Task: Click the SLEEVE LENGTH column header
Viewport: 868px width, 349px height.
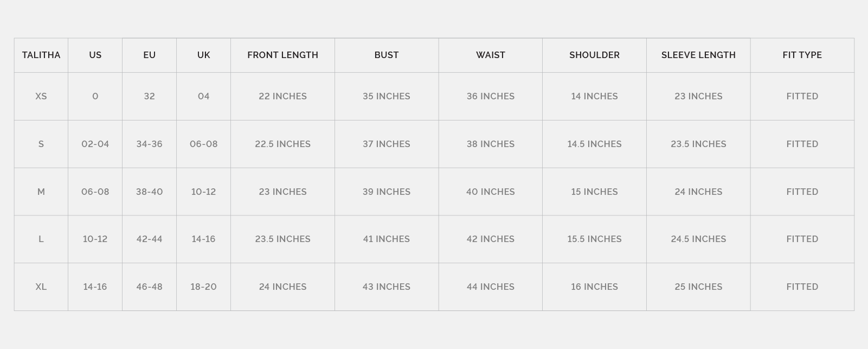Action: 698,55
